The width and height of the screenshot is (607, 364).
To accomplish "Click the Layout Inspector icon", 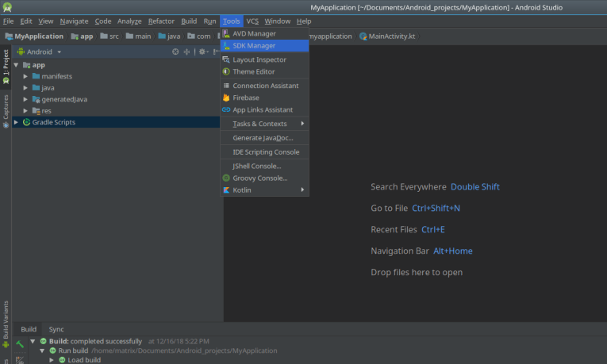I will 226,60.
